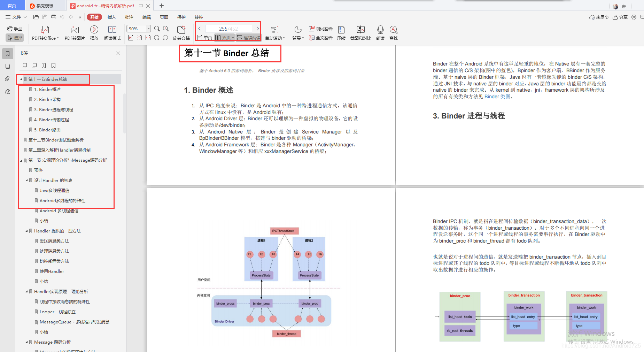Open quick access toolbar customize arrow
644x352 pixels.
[80, 17]
